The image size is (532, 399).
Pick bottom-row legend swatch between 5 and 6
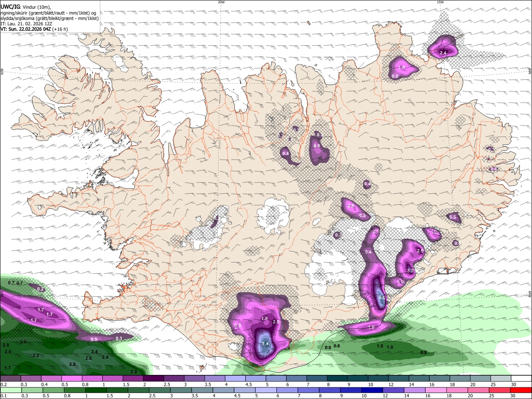point(266,390)
